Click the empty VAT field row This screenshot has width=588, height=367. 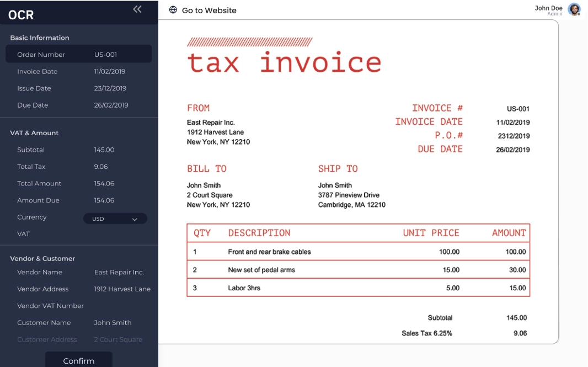point(78,234)
